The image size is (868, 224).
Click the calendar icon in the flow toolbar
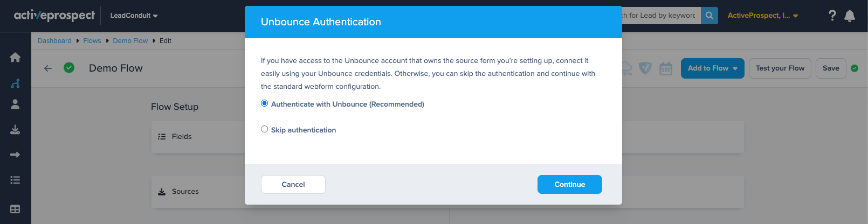(x=666, y=68)
